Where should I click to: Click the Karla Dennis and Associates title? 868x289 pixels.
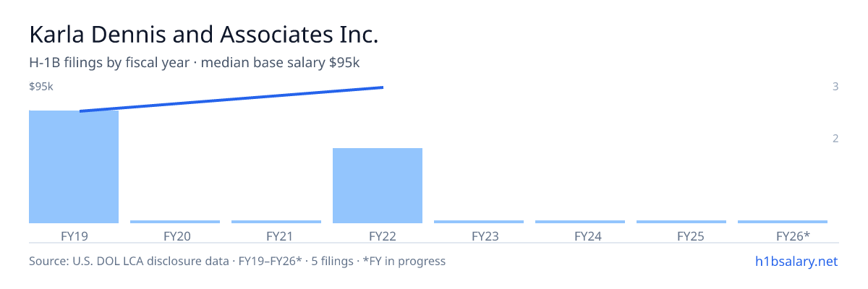204,35
